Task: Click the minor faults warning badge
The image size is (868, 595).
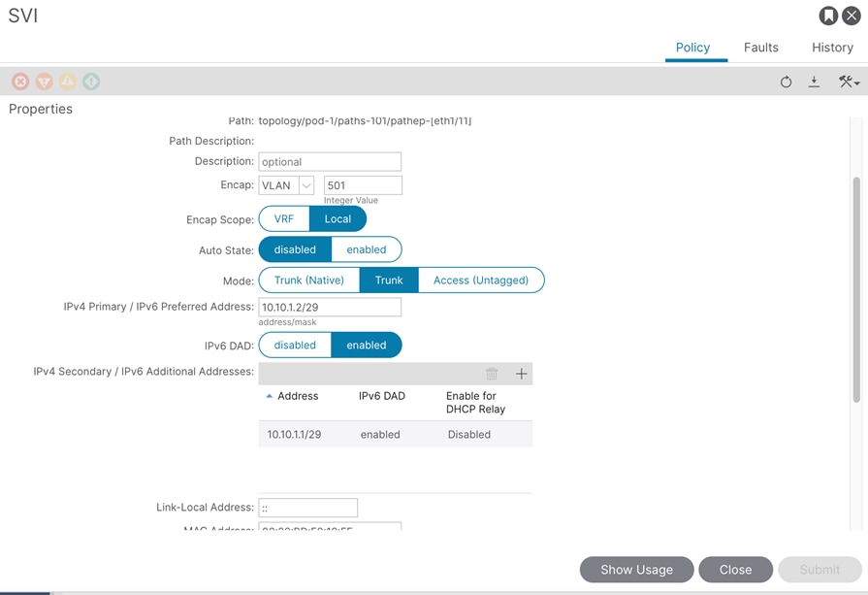Action: [67, 82]
